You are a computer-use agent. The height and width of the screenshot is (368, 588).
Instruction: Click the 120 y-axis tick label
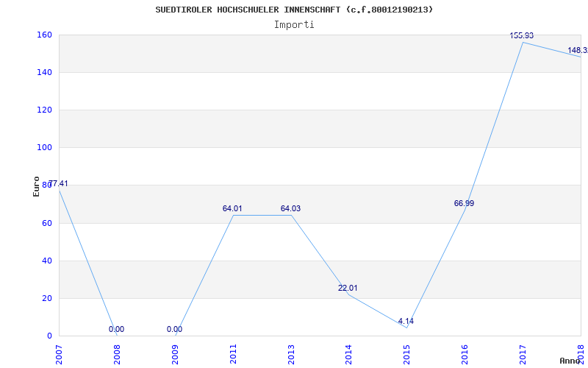(44, 110)
